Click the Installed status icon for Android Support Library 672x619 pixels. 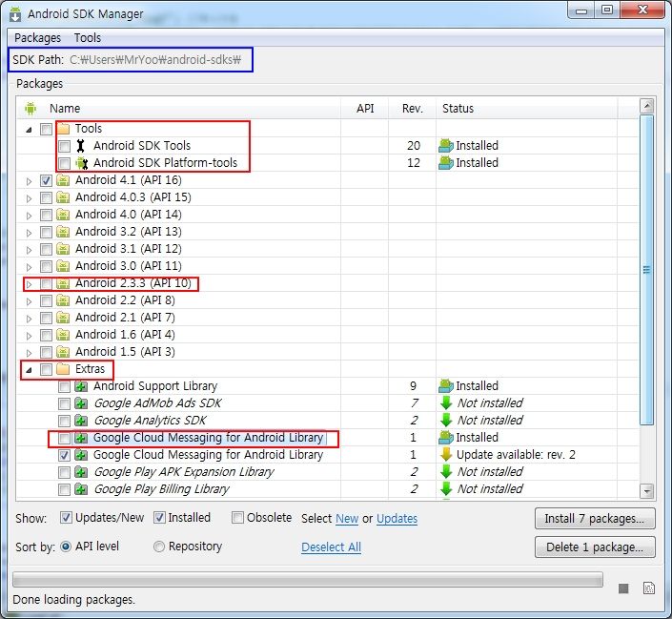coord(446,386)
